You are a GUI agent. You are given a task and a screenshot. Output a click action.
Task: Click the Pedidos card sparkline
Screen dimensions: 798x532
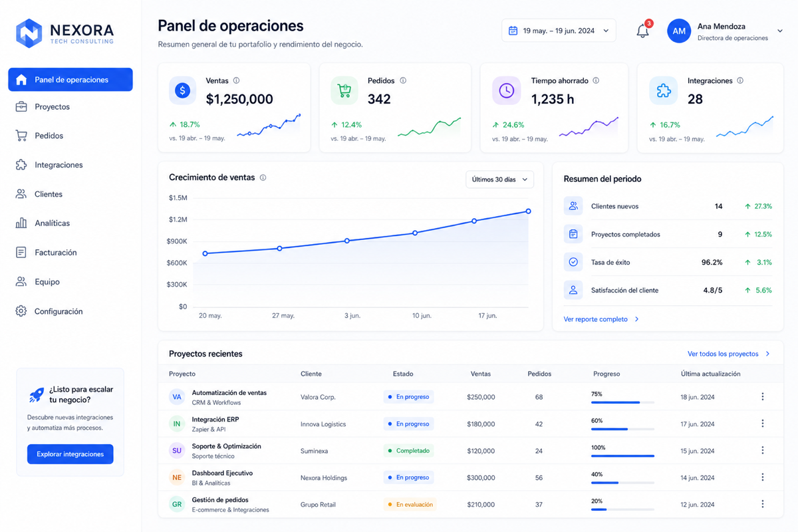coord(430,127)
